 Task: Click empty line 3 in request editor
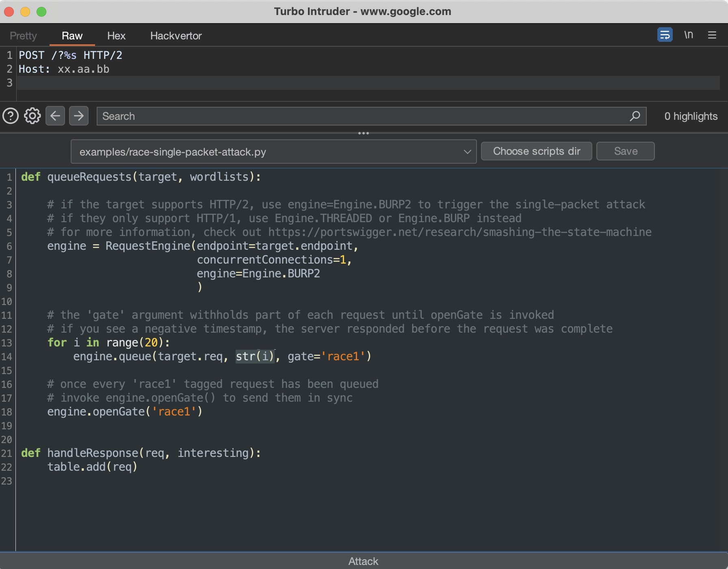coord(366,83)
